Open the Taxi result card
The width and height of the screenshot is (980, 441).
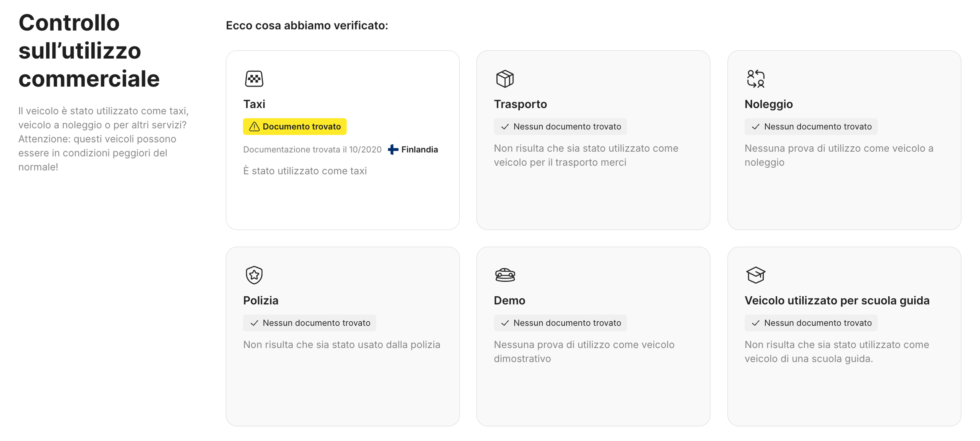(342, 139)
